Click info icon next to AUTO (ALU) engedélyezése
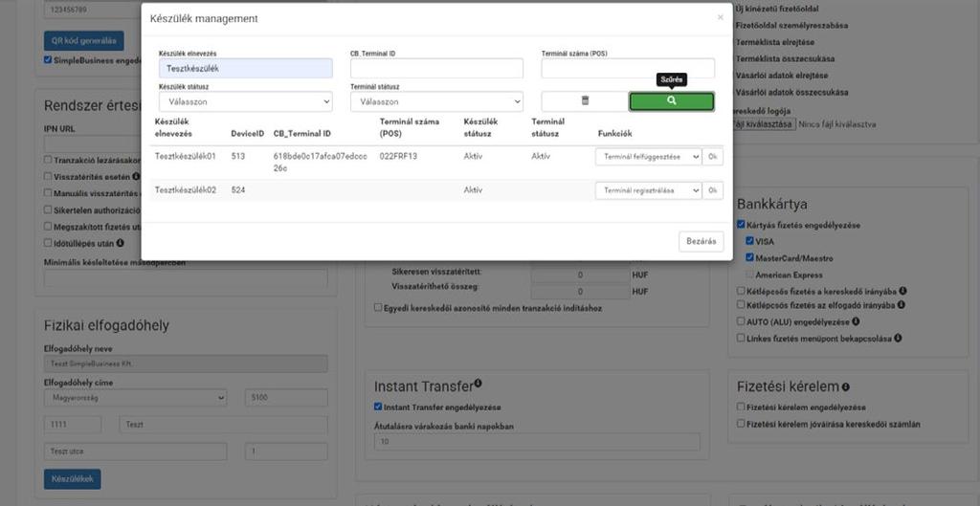 [856, 321]
